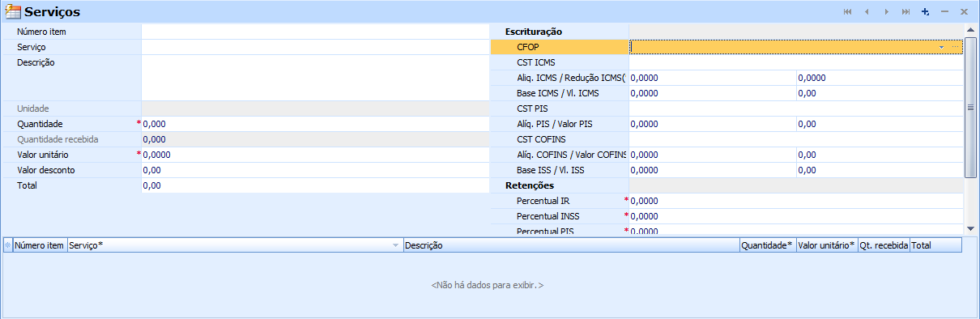Viewport: 980px width, 319px height.
Task: Click the Descrição text area
Action: coord(315,78)
